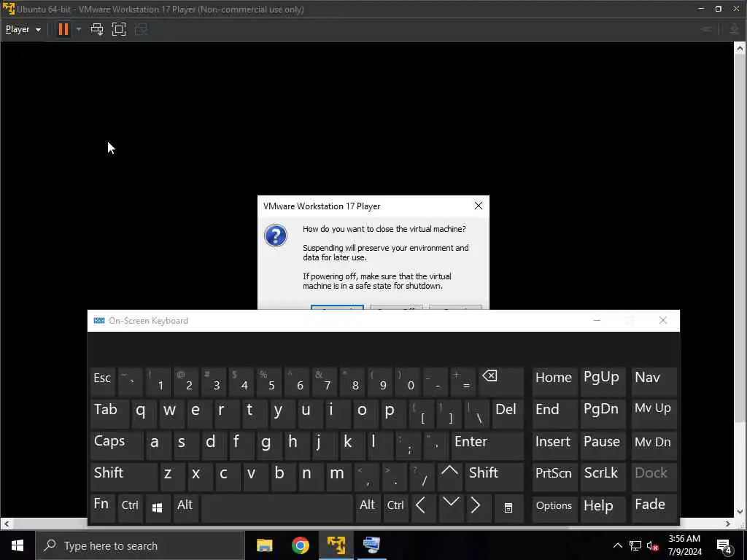
Task: Tap the PgDn key on keyboard
Action: point(602,413)
